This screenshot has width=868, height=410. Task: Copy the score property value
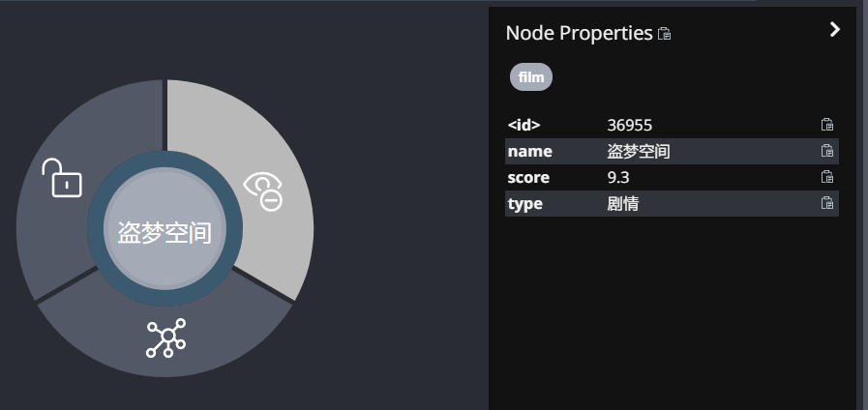click(827, 177)
